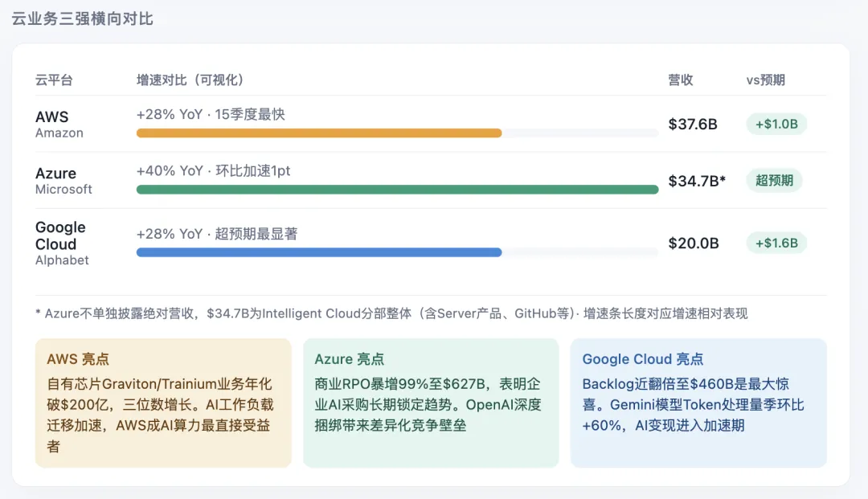Click the +$1.6B badge for Google Cloud
Viewport: 868px width, 499px height.
776,243
